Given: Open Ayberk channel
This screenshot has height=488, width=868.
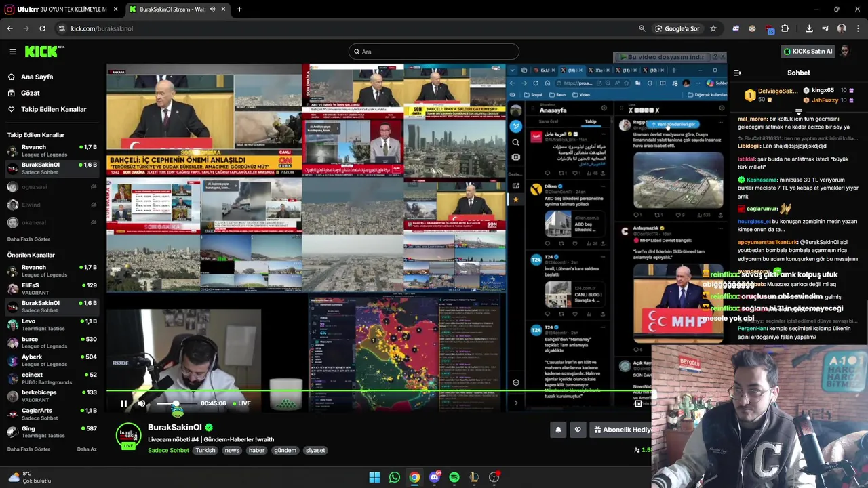Looking at the screenshot, I should pyautogui.click(x=51, y=360).
